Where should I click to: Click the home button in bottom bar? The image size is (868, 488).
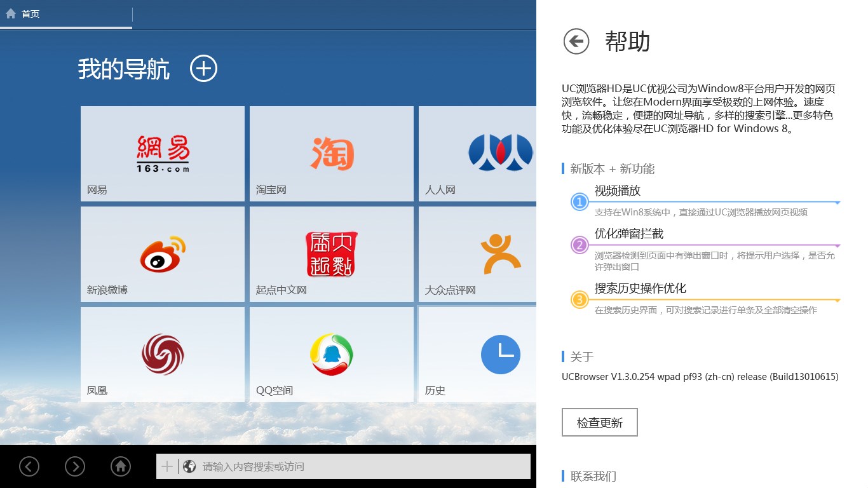tap(121, 466)
